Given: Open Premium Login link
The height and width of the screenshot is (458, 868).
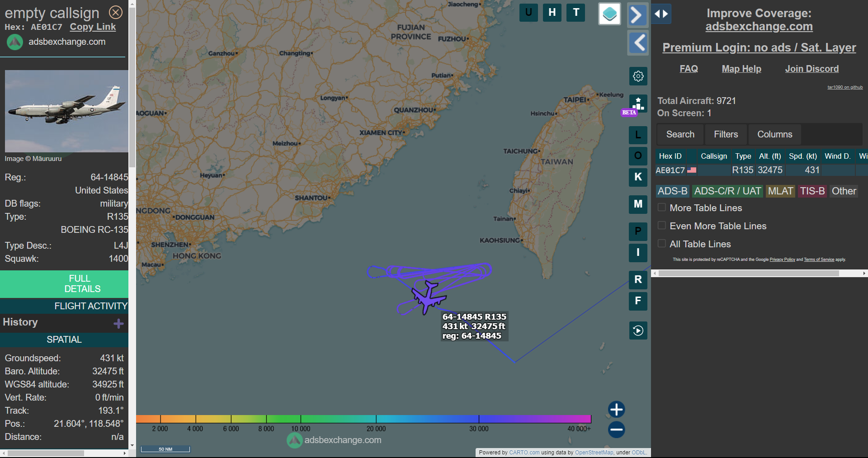Looking at the screenshot, I should coord(759,47).
